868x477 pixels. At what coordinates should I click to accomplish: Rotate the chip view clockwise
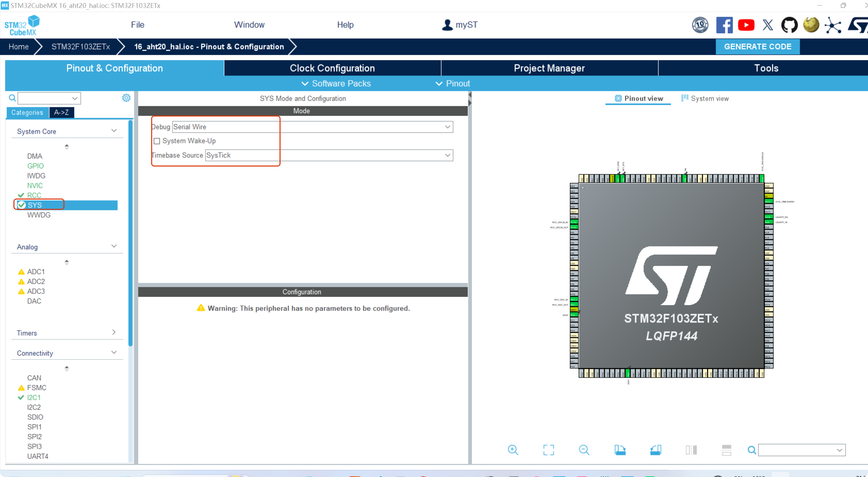click(620, 450)
